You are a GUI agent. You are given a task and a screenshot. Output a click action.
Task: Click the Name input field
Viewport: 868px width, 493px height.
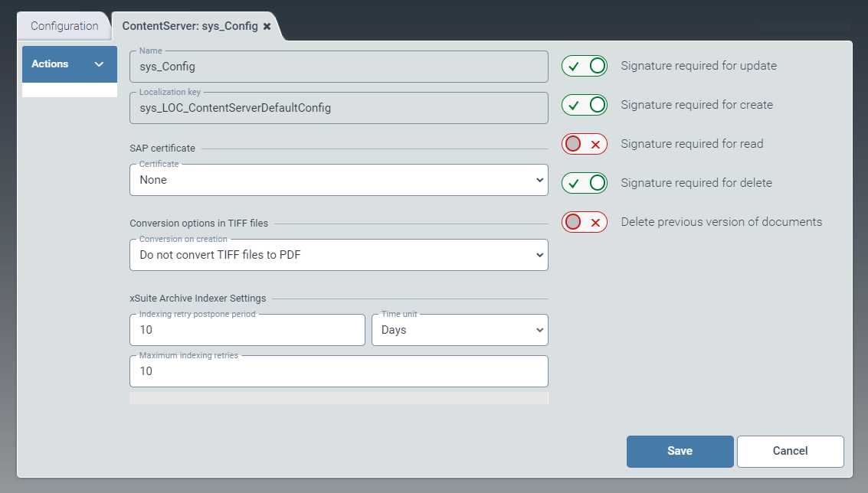[339, 67]
